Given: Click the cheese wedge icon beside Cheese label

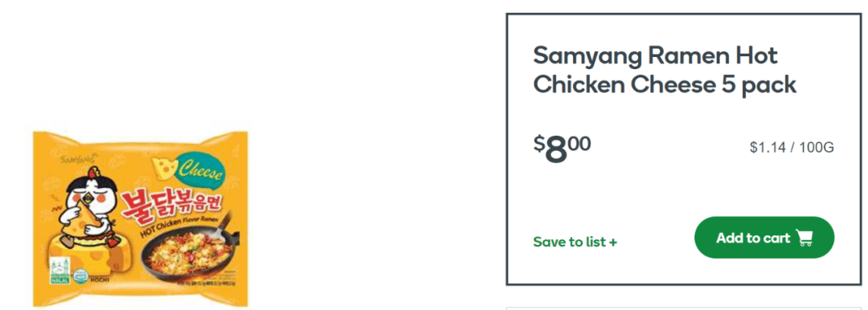Looking at the screenshot, I should tap(162, 165).
